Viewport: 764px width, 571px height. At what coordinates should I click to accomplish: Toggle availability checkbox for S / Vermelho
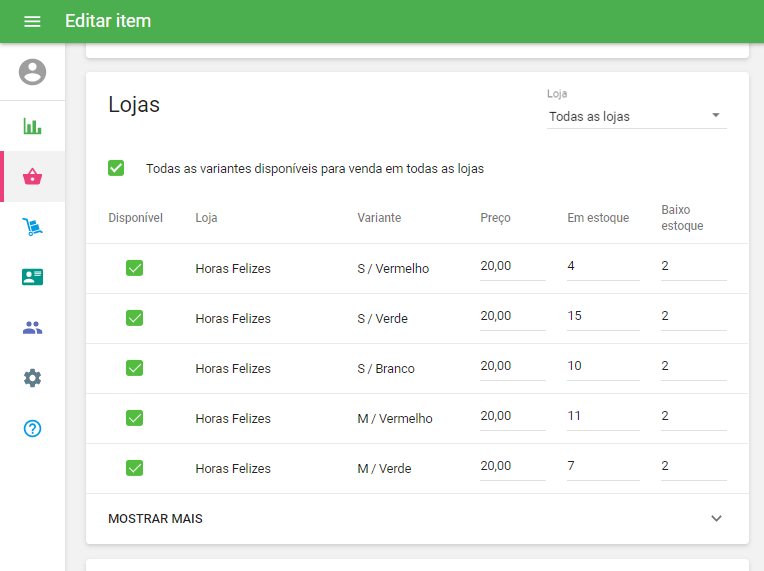point(134,268)
